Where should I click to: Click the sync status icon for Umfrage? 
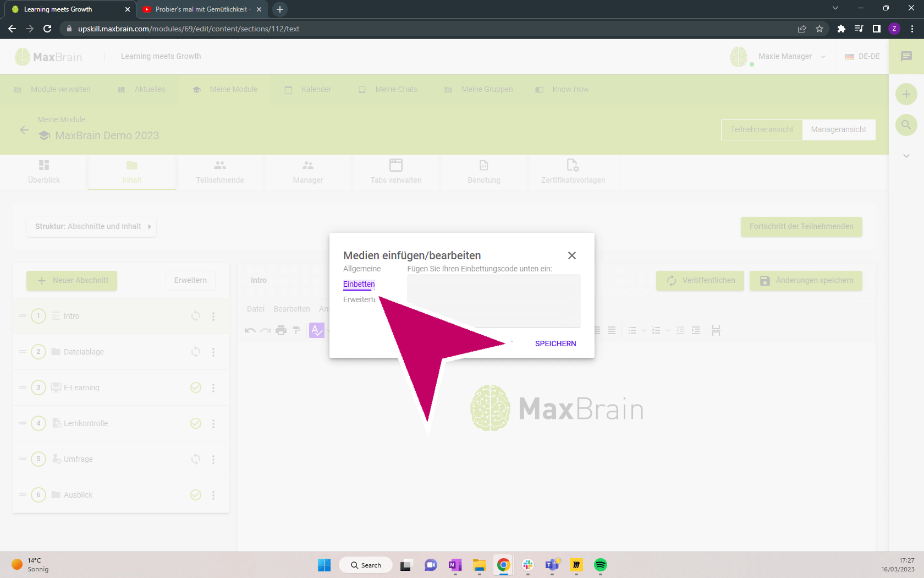pos(196,459)
